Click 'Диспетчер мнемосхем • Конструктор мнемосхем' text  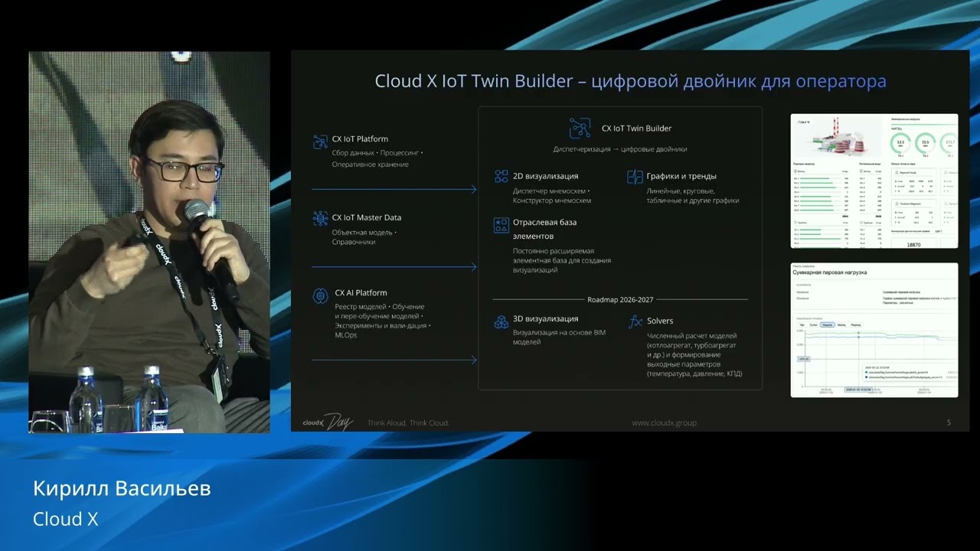pos(552,196)
